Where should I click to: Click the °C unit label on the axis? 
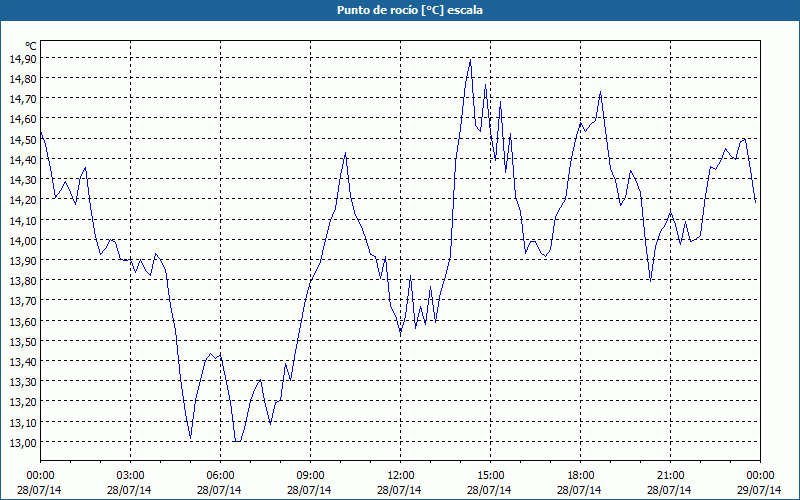pyautogui.click(x=31, y=46)
